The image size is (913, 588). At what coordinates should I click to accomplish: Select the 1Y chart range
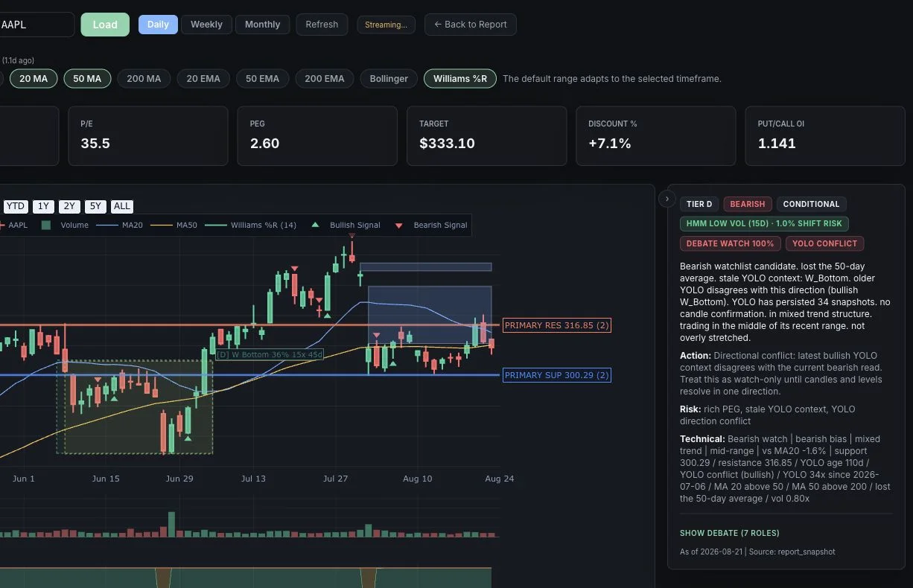(43, 206)
